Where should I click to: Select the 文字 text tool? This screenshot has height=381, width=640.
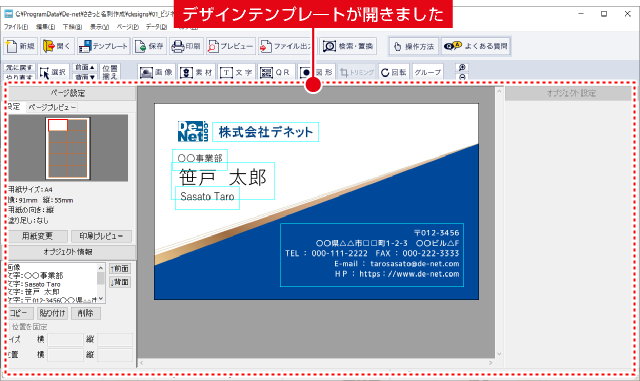click(236, 72)
